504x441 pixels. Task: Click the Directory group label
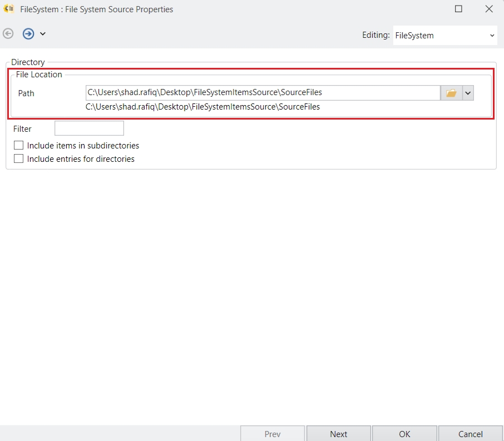28,62
